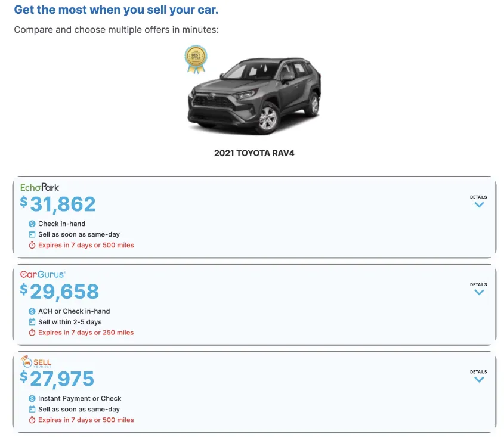
Task: Click the $29,658 CarGurus price
Action: (x=58, y=292)
